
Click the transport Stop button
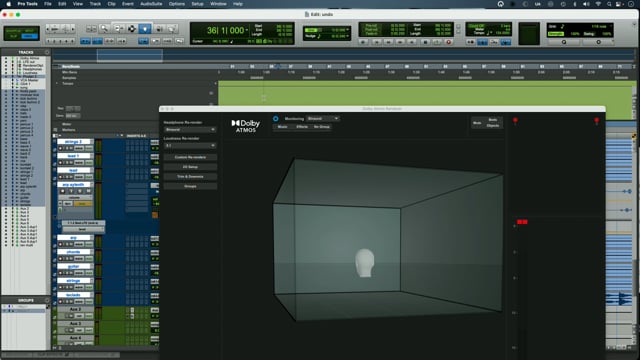pyautogui.click(x=425, y=42)
